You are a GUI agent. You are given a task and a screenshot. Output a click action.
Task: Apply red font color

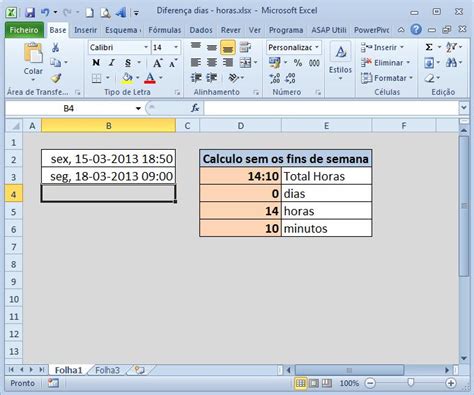[x=150, y=78]
